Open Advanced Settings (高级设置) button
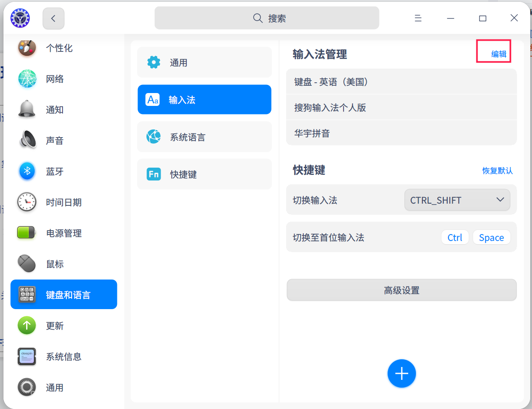This screenshot has width=532, height=409. (x=401, y=290)
